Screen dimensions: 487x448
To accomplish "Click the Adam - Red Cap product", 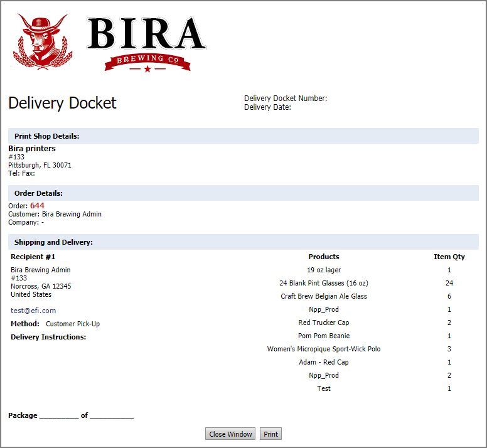I will [324, 362].
